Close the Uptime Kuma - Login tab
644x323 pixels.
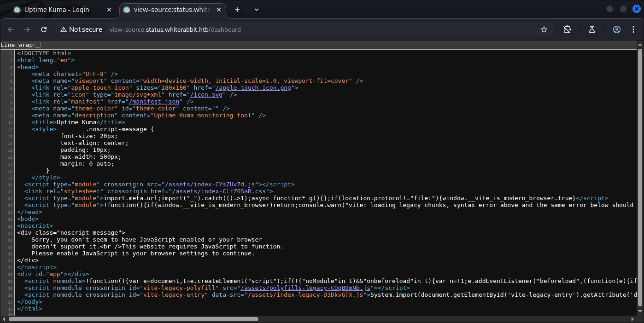point(109,10)
